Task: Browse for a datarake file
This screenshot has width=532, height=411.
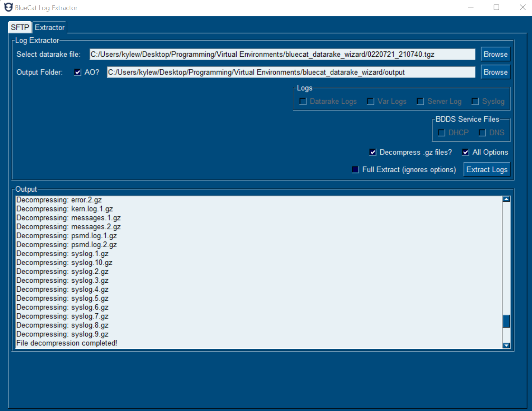Action: (495, 54)
